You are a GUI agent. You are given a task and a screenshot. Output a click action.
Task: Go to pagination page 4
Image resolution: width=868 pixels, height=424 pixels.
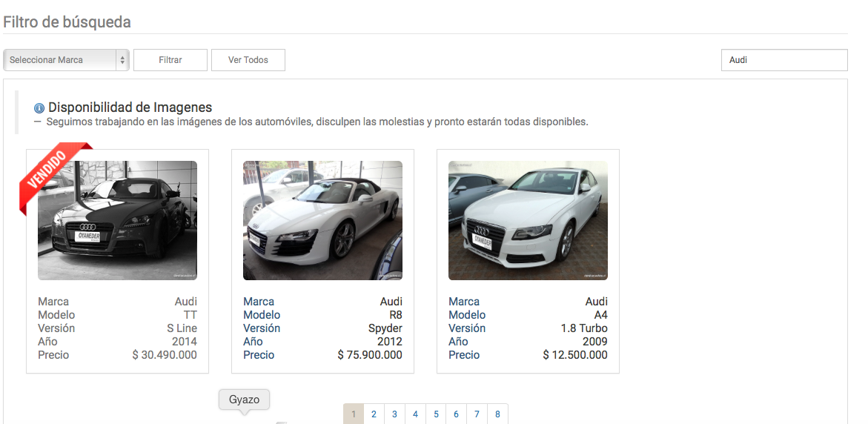[x=415, y=414]
